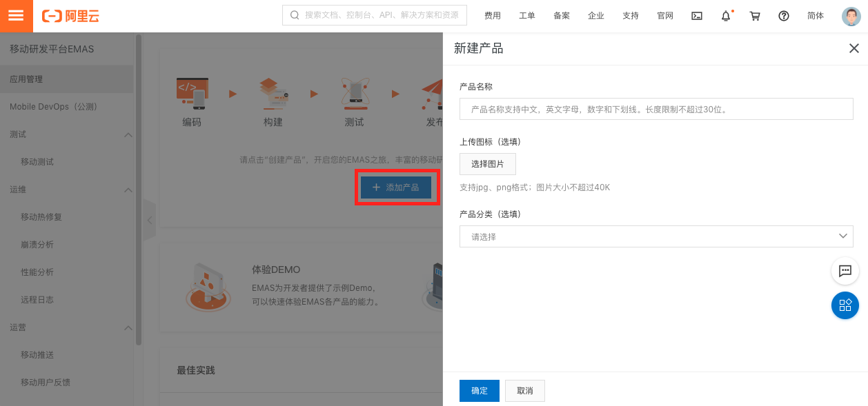Collapse the left sidebar handle

pos(149,221)
